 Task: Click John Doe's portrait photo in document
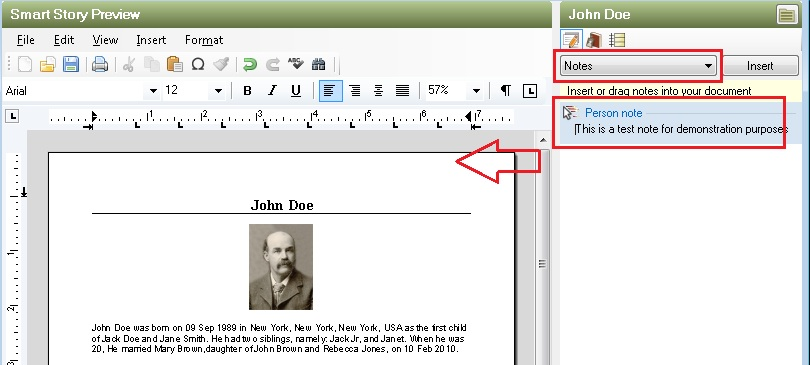[x=281, y=267]
